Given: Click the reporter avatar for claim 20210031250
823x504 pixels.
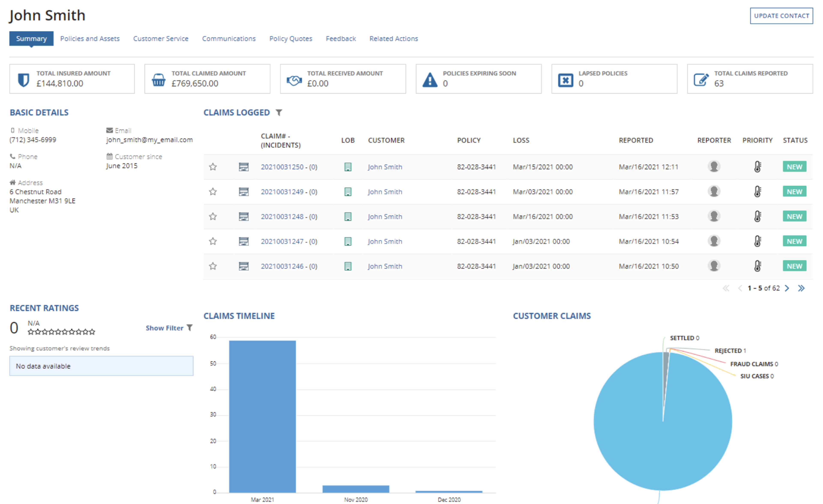Looking at the screenshot, I should point(714,166).
